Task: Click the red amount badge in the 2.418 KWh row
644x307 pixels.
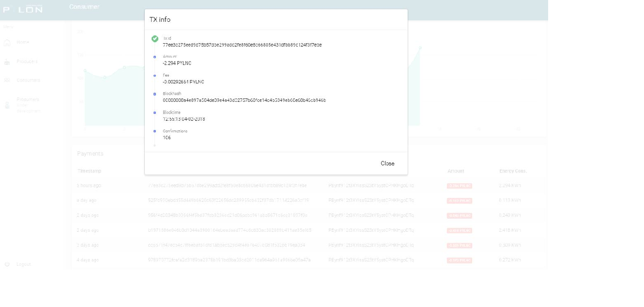Action: (x=459, y=231)
